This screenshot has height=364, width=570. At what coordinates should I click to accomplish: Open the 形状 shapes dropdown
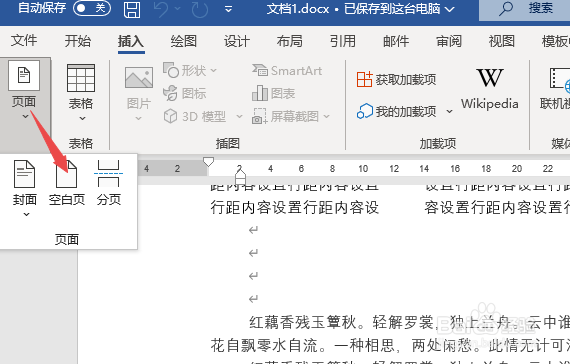coord(190,70)
